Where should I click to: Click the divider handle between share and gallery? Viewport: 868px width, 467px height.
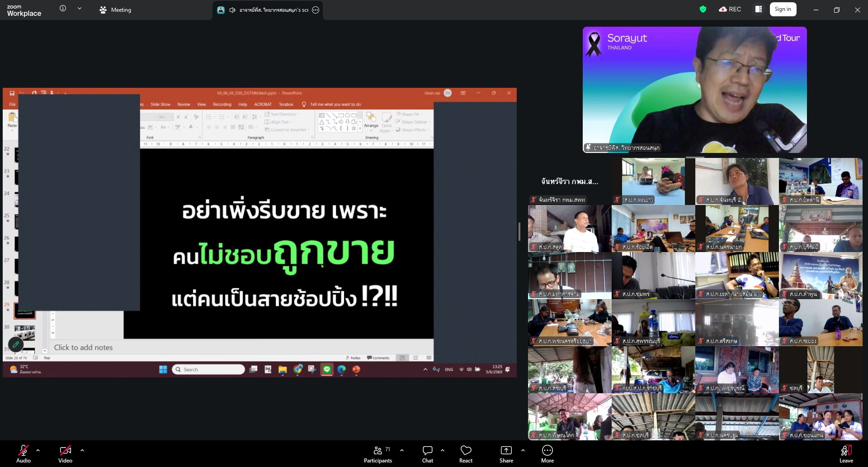(x=519, y=232)
